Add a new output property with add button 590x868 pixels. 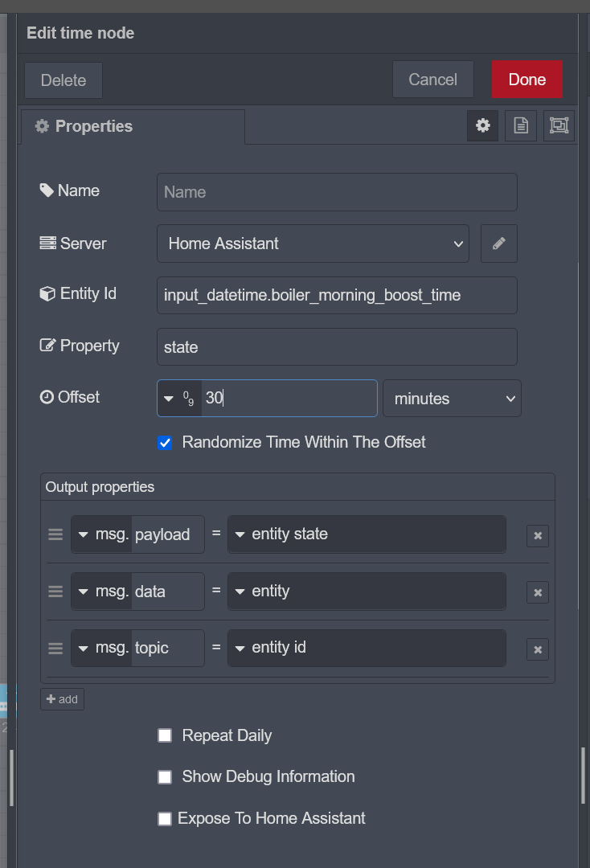[x=62, y=698]
